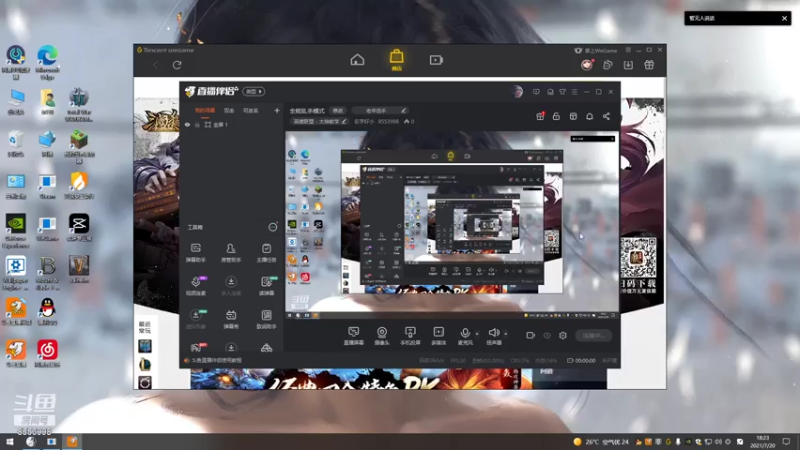Click the lock icon in 直播伴侣 top-right toolbar
Image resolution: width=800 pixels, height=450 pixels.
pos(556,116)
